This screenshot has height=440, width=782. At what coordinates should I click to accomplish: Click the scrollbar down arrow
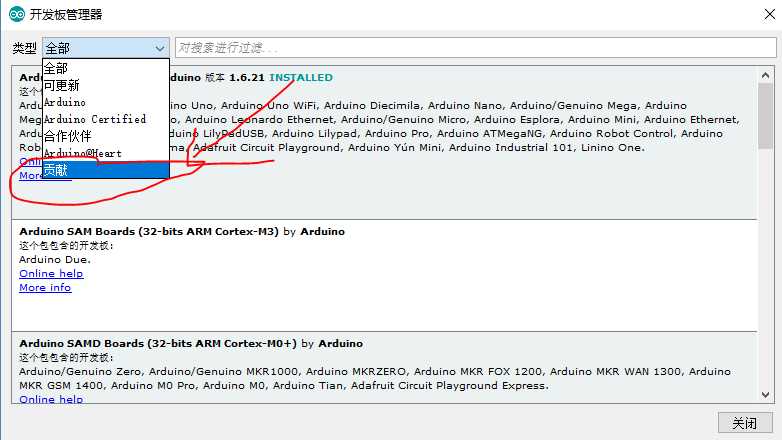point(765,395)
